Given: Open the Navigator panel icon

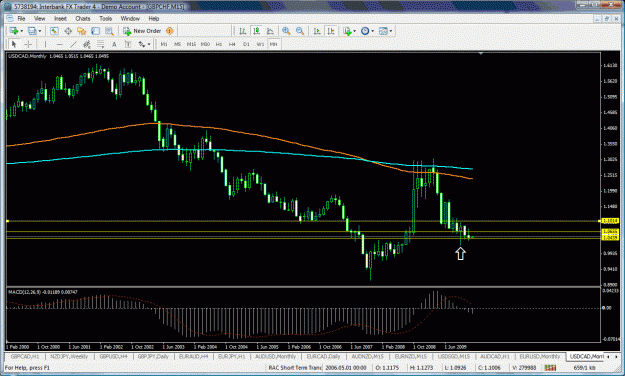Looking at the screenshot, I should [82, 31].
